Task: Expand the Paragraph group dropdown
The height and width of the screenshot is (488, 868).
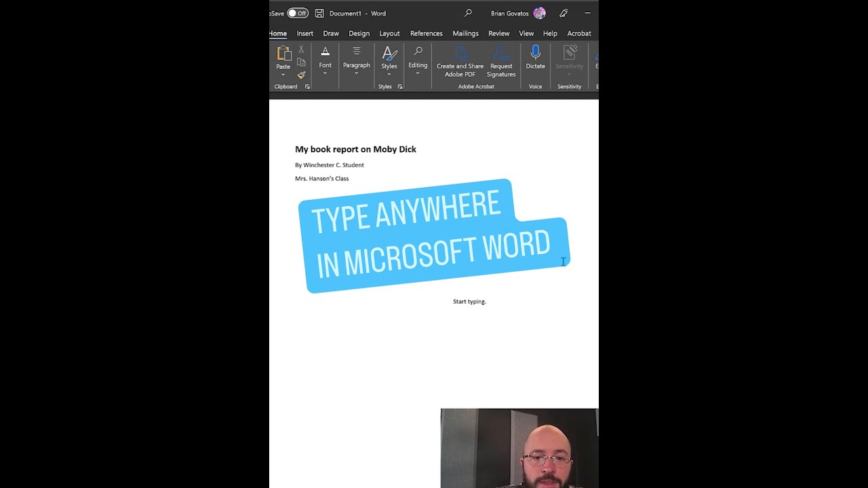Action: (x=356, y=61)
